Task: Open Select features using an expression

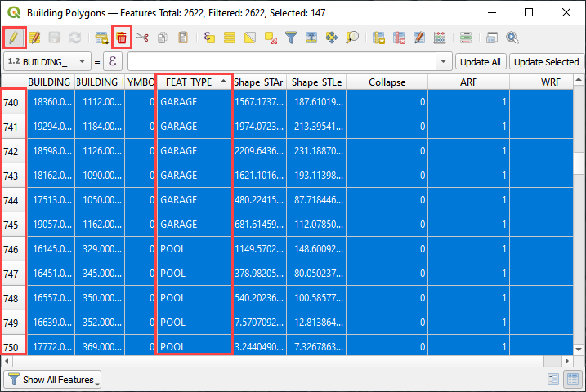Action: (209, 38)
